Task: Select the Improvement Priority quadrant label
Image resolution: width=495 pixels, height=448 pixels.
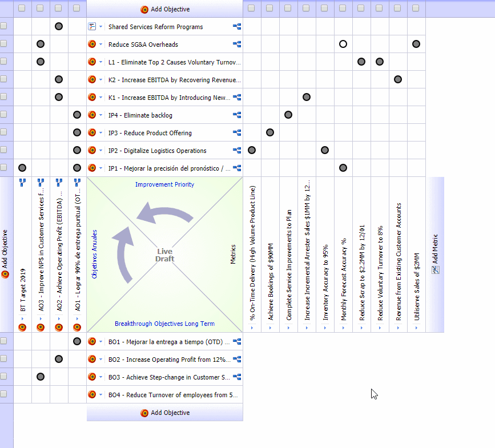Action: tap(164, 184)
